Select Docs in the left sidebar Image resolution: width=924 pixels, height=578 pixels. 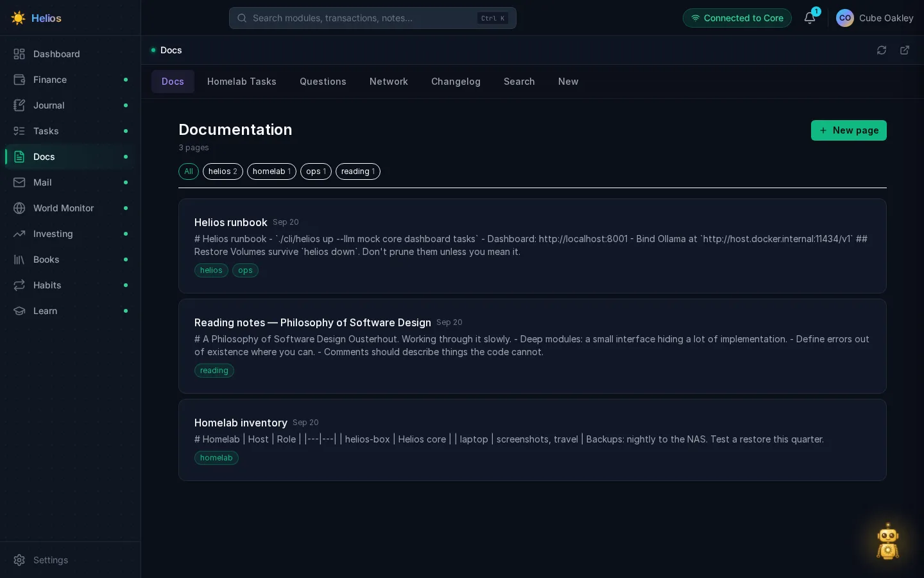point(71,157)
